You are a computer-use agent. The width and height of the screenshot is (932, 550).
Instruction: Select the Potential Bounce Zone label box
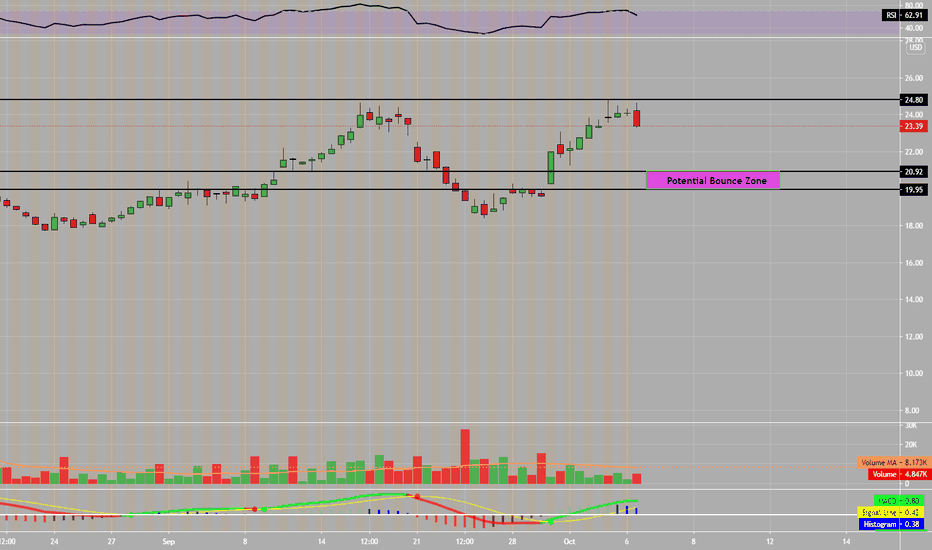pyautogui.click(x=713, y=180)
